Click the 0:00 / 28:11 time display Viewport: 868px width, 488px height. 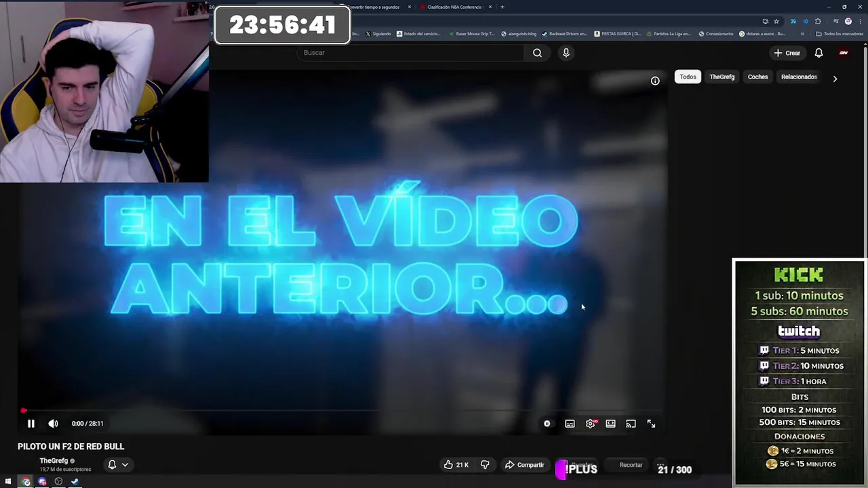pyautogui.click(x=87, y=424)
